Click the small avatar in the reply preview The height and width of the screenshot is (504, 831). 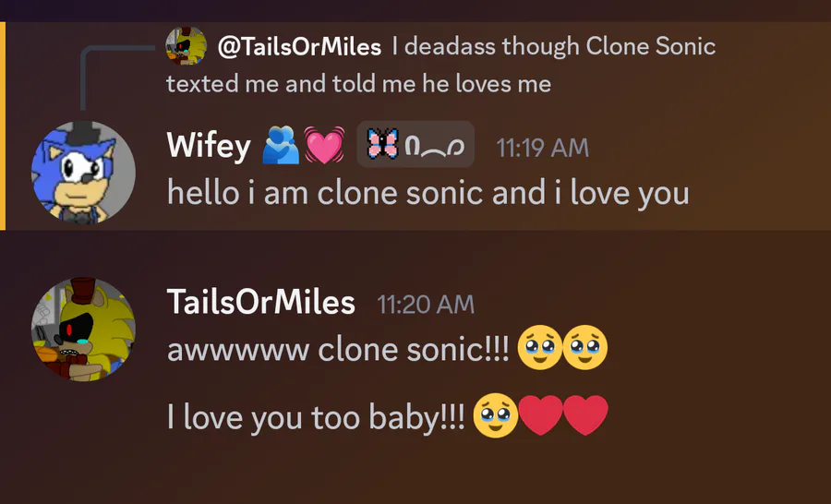[x=186, y=46]
